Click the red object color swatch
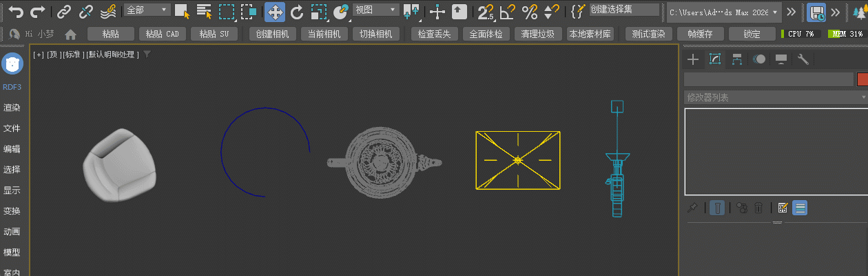Image resolution: width=868 pixels, height=276 pixels. click(x=862, y=79)
